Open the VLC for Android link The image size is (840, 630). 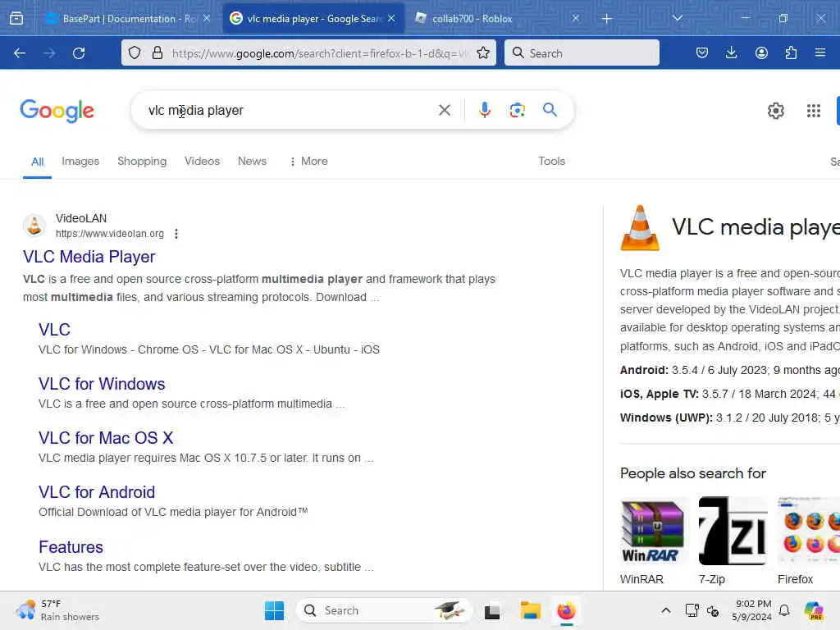click(x=97, y=492)
